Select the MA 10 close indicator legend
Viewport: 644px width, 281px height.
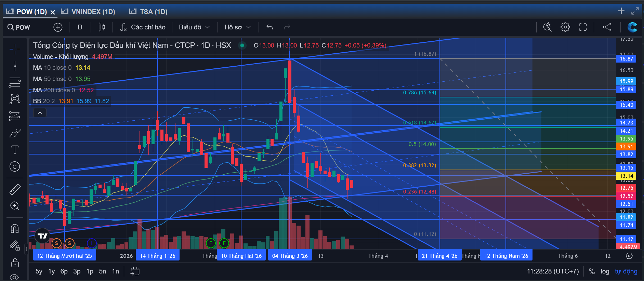[62, 68]
